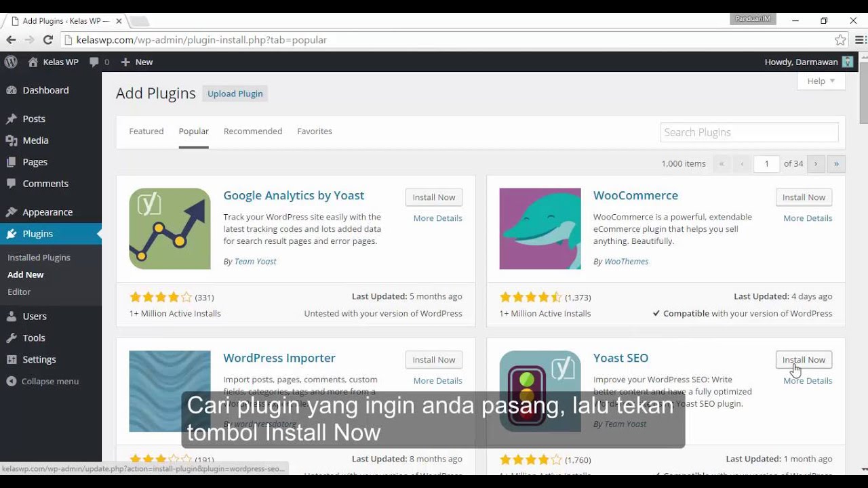
Task: Select the Popular plugins tab
Action: pos(194,131)
